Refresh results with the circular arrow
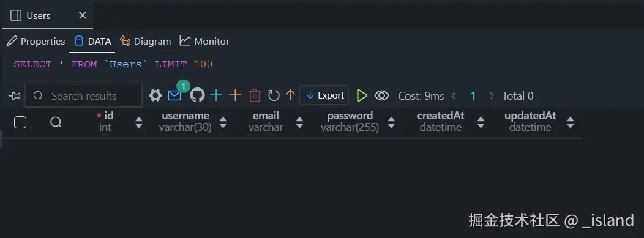The height and width of the screenshot is (238, 644). tap(274, 95)
